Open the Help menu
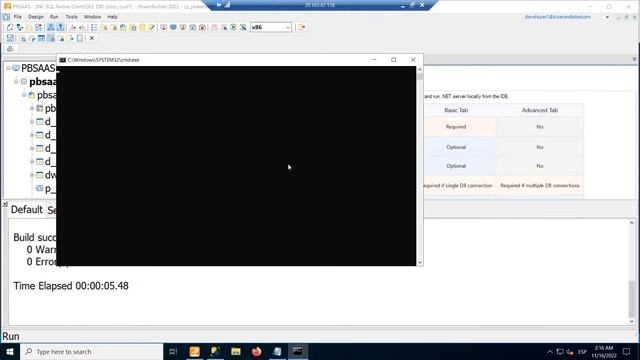 pyautogui.click(x=112, y=17)
